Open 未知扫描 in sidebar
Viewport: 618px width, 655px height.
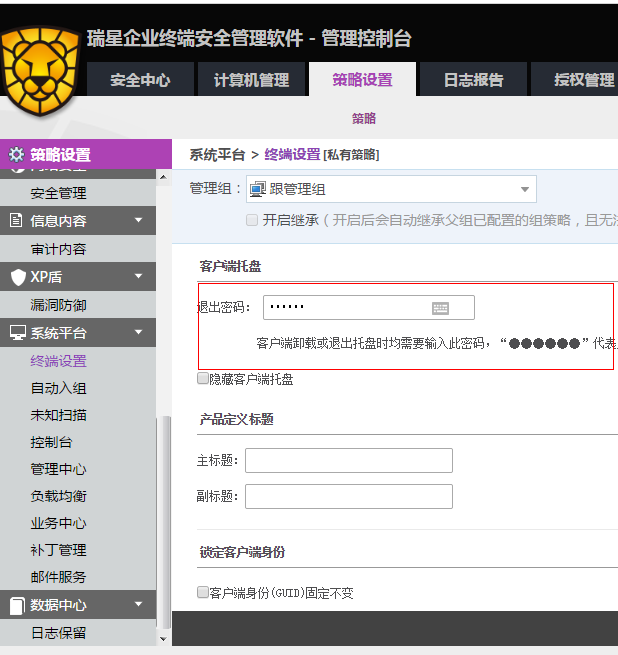click(58, 415)
